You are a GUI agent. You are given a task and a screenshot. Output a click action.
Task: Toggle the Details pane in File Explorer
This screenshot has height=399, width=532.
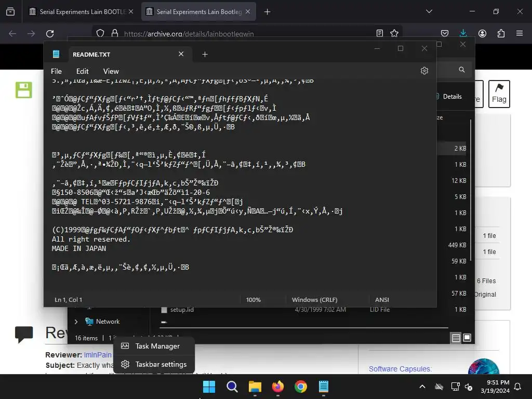pos(449,96)
